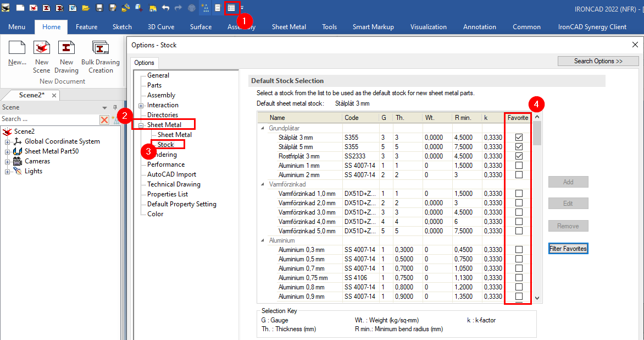The image size is (644, 340).
Task: Click the Undo icon in the toolbar
Action: 166,8
